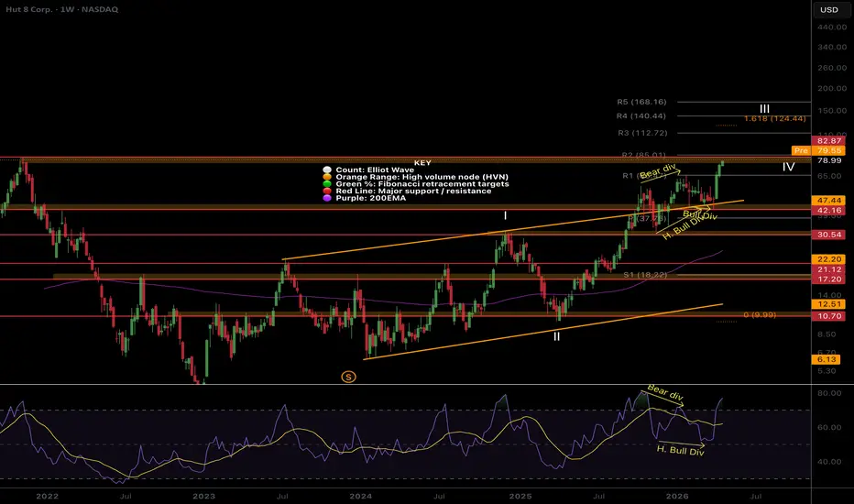Click the orange Pre 79.55 pre-market label
This screenshot has width=854, height=504.
(818, 150)
